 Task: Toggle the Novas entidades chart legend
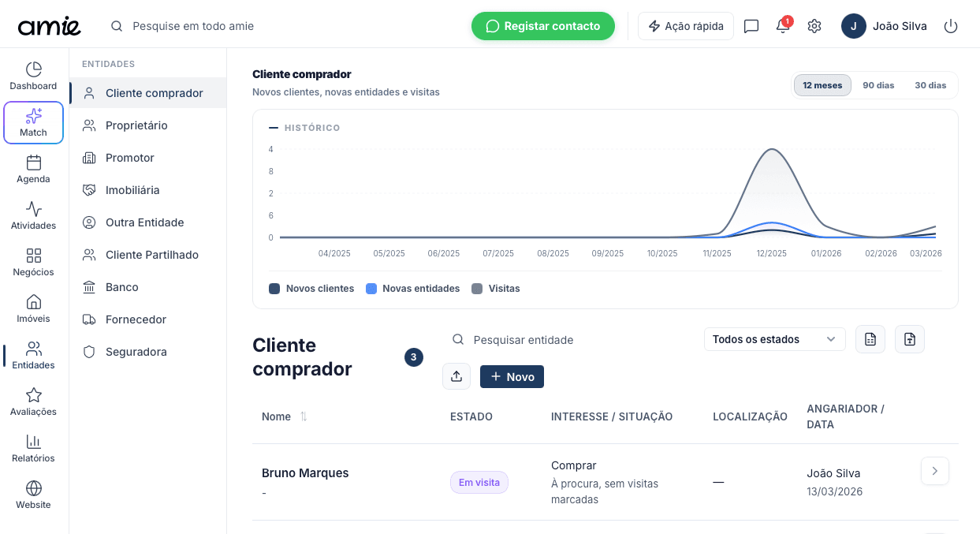412,288
